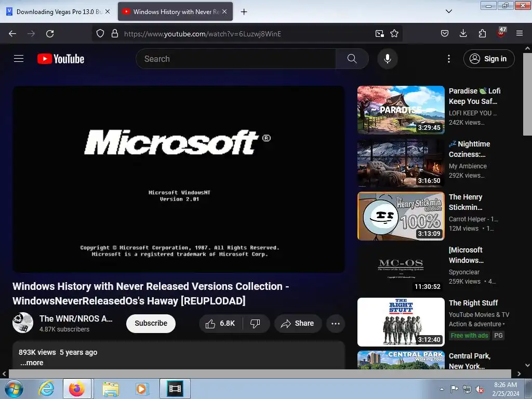
Task: Open The Right Stuff thumbnail 3:12:40
Action: click(401, 322)
